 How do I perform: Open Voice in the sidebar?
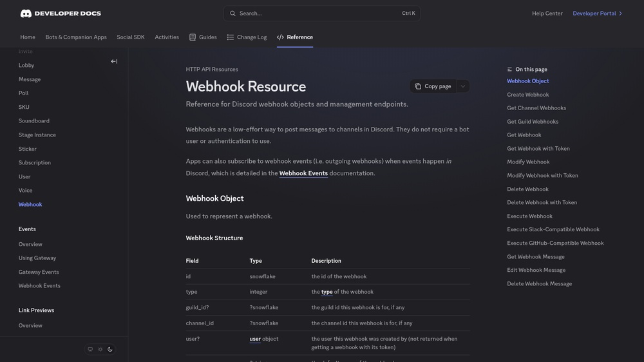coord(26,191)
